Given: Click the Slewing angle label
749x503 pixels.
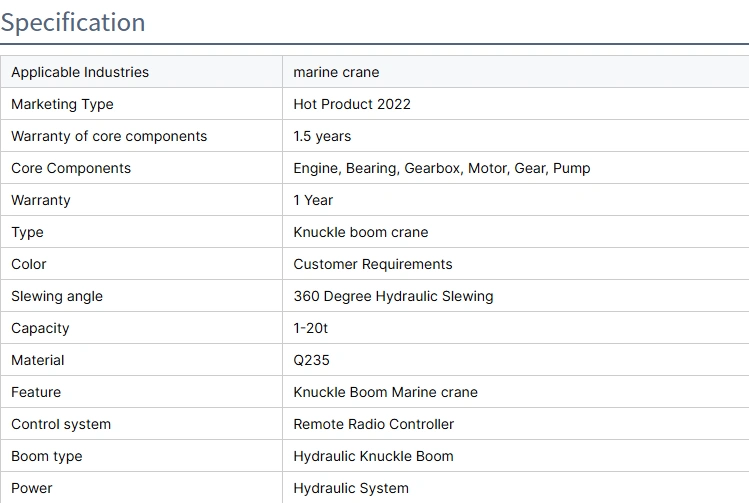Looking at the screenshot, I should click(x=57, y=296).
